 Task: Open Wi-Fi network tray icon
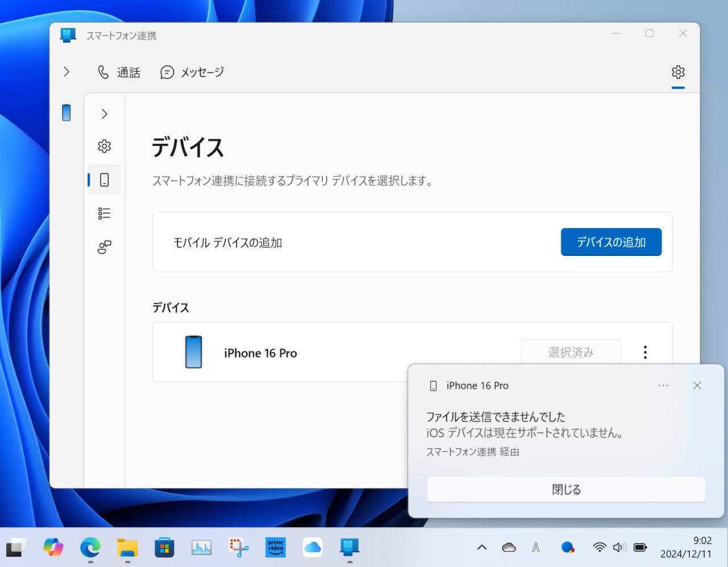[599, 547]
